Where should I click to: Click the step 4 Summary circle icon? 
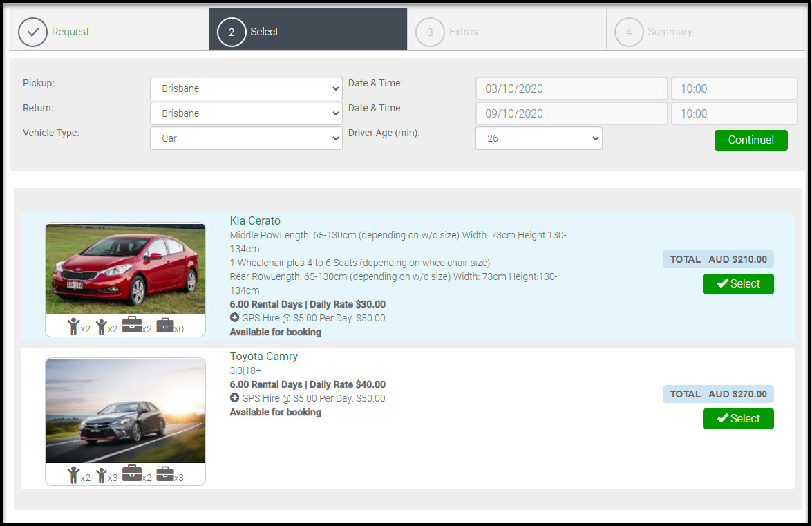click(x=629, y=32)
